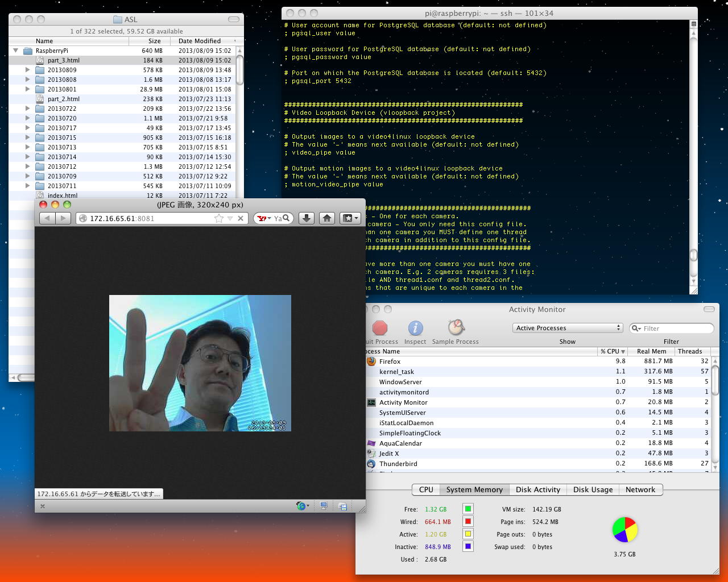728x582 pixels.
Task: Stop loading with the X in address bar
Action: click(241, 218)
